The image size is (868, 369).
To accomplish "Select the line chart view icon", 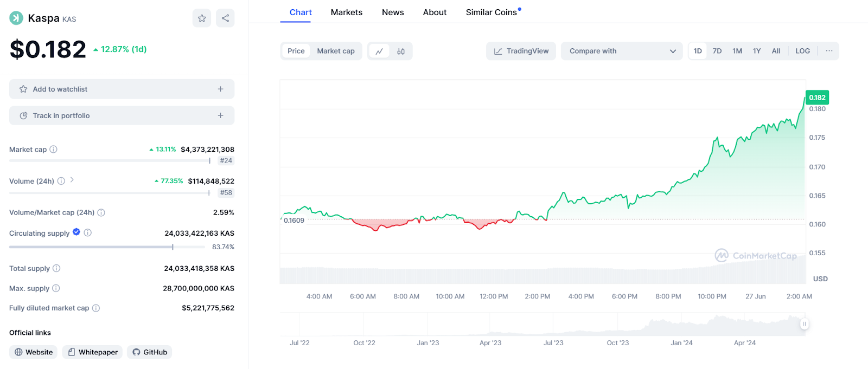I will pyautogui.click(x=379, y=51).
